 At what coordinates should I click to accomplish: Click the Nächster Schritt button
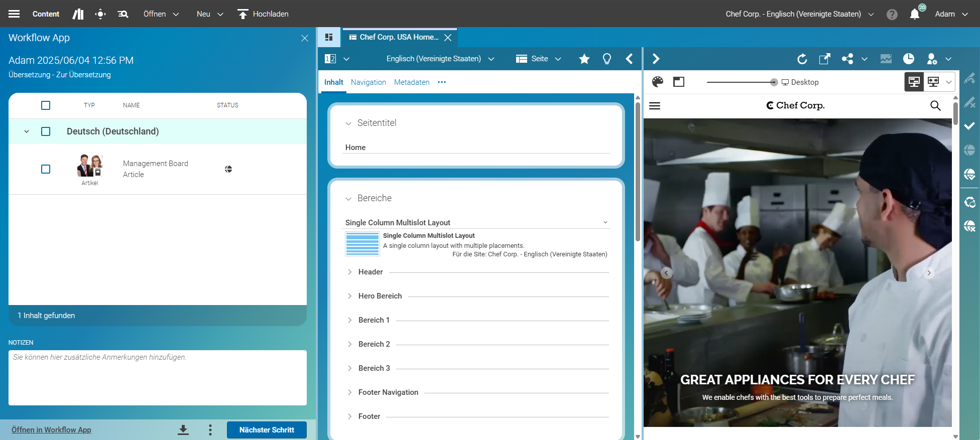(x=267, y=430)
